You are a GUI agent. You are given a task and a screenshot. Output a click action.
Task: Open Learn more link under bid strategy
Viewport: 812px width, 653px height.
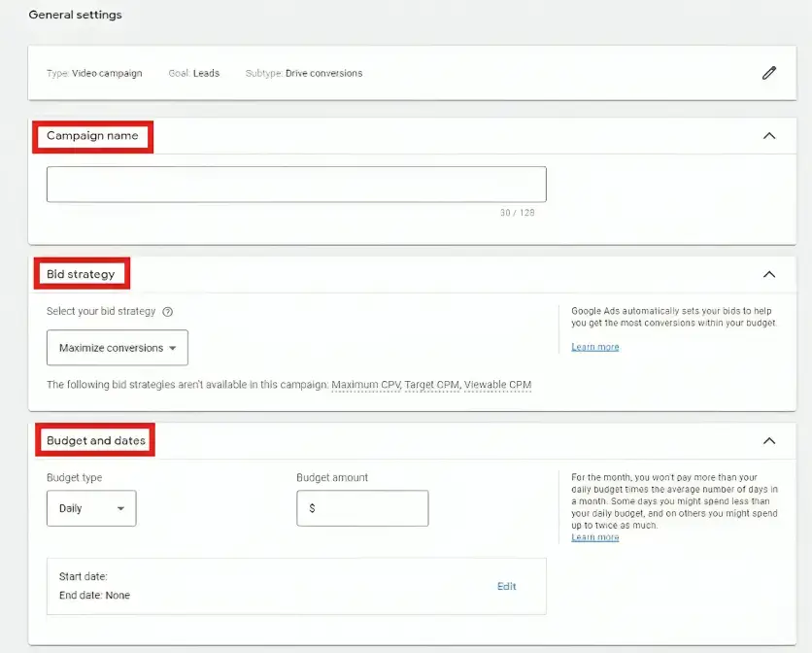click(x=595, y=347)
